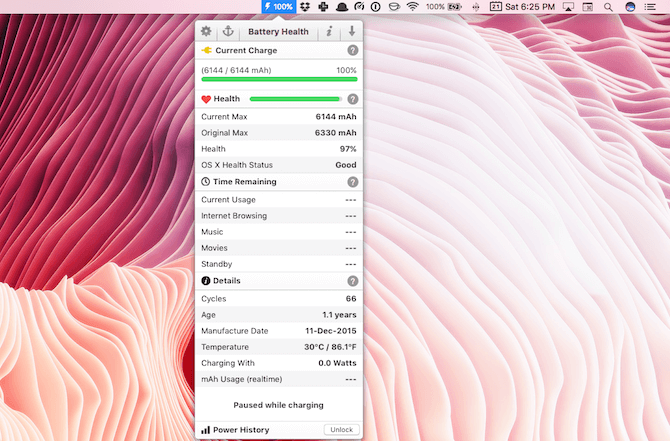The height and width of the screenshot is (441, 670).
Task: Select the Original Max 6330 mAh row
Action: (x=279, y=133)
